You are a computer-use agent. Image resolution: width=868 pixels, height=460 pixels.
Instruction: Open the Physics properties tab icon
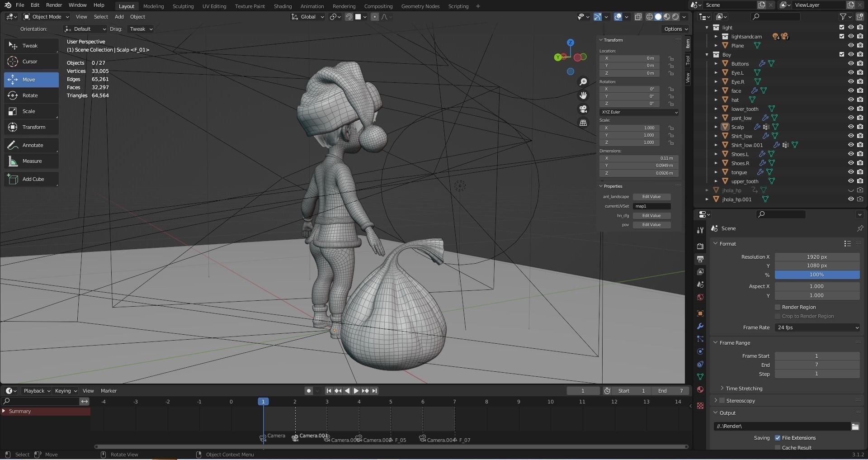pyautogui.click(x=700, y=351)
